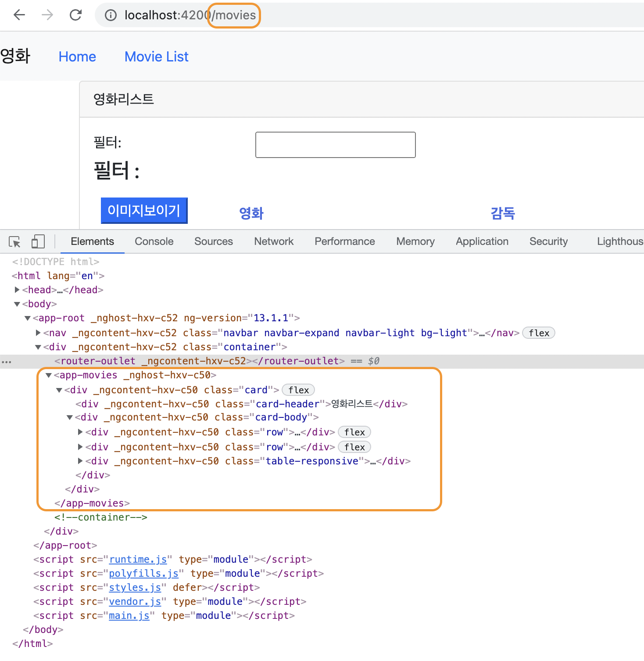Switch to the Elements tab
This screenshot has width=644, height=661.
92,241
